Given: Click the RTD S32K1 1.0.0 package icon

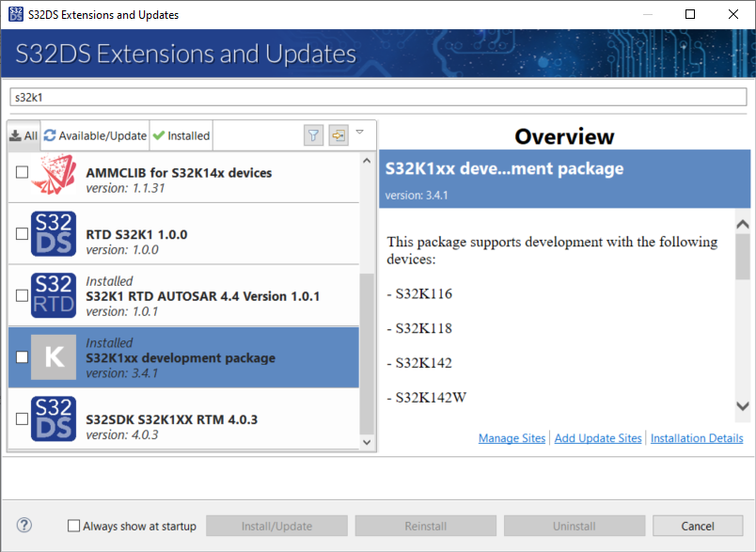Looking at the screenshot, I should (54, 234).
